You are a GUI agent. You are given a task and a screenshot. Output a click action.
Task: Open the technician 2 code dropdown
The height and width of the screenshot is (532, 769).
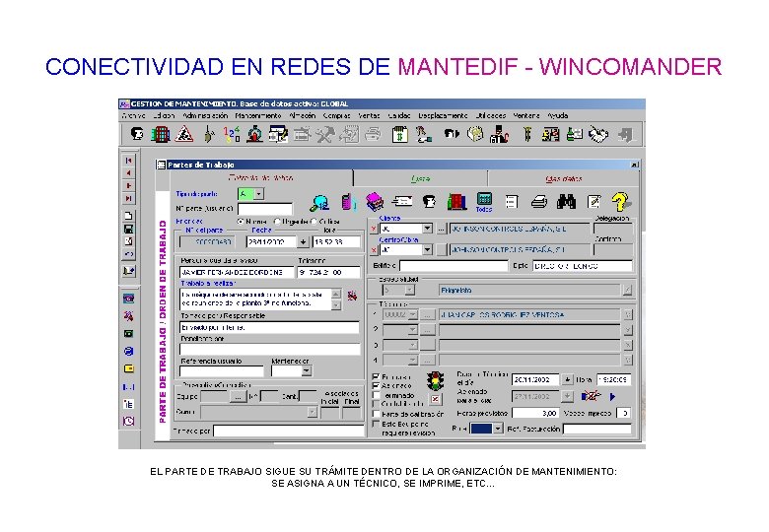click(x=413, y=330)
